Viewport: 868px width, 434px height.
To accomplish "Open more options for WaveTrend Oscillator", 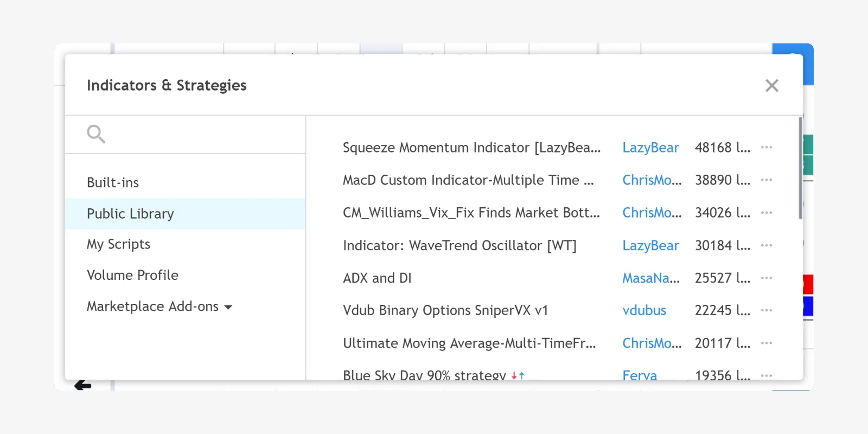I will coord(766,245).
